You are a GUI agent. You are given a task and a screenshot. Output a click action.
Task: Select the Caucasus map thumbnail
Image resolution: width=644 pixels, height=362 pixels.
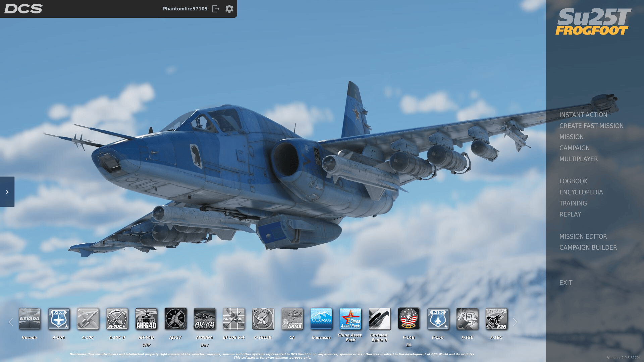[x=321, y=319]
